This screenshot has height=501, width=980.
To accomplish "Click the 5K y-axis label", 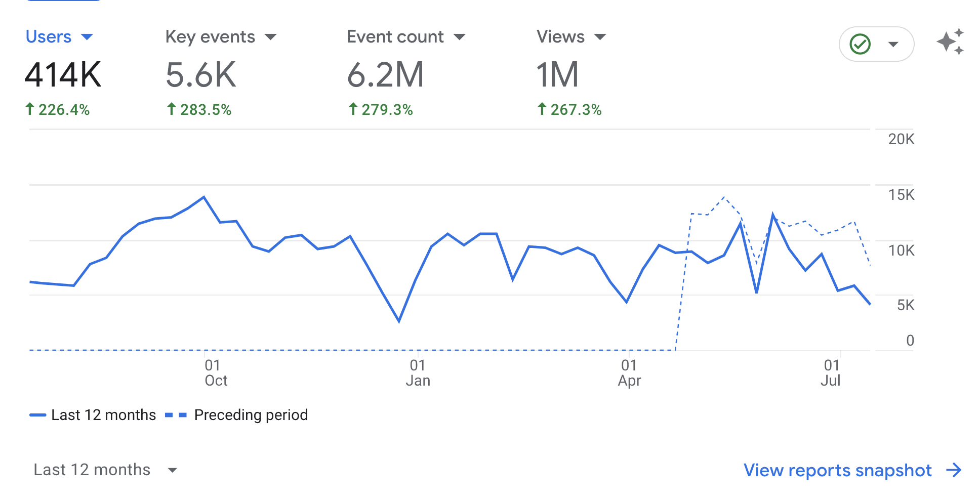I will coord(906,305).
